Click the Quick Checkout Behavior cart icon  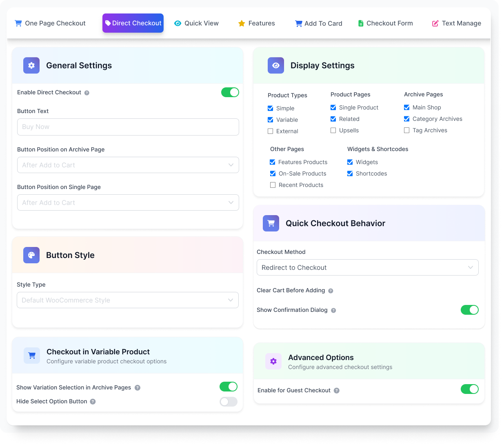click(x=271, y=223)
